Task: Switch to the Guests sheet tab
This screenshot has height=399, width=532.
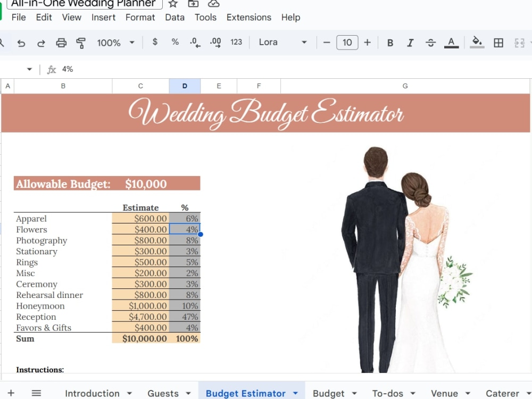Action: pyautogui.click(x=163, y=393)
